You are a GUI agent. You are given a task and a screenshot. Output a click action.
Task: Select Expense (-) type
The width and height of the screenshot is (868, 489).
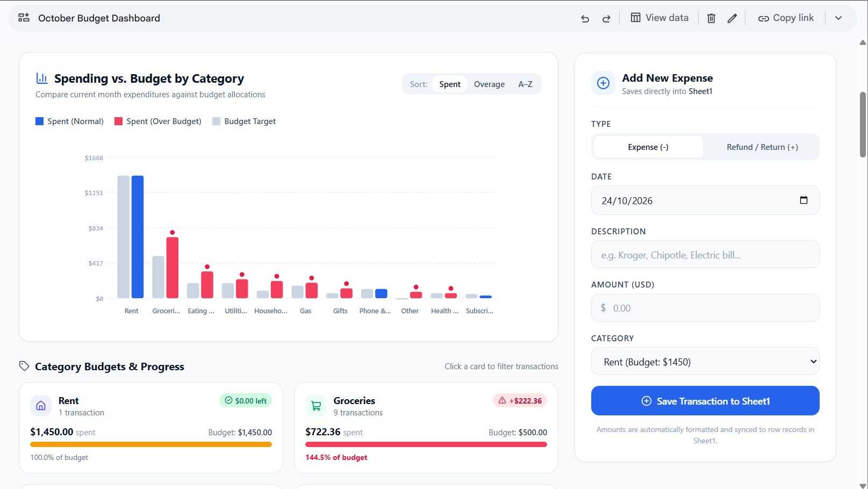coord(648,147)
